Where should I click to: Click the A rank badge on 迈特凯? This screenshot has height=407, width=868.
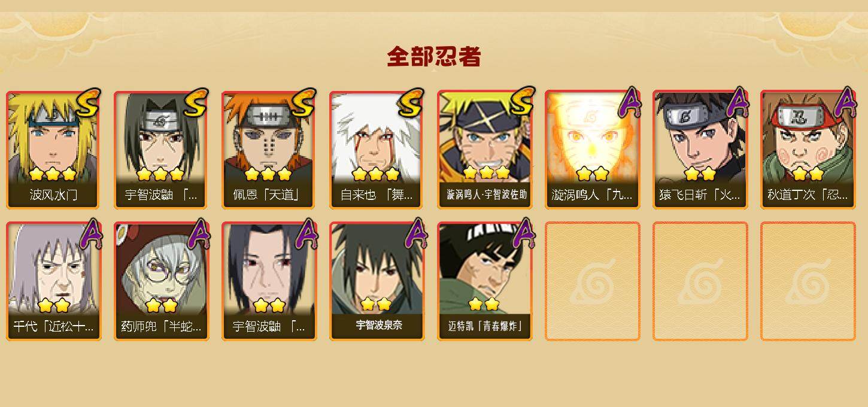(523, 234)
